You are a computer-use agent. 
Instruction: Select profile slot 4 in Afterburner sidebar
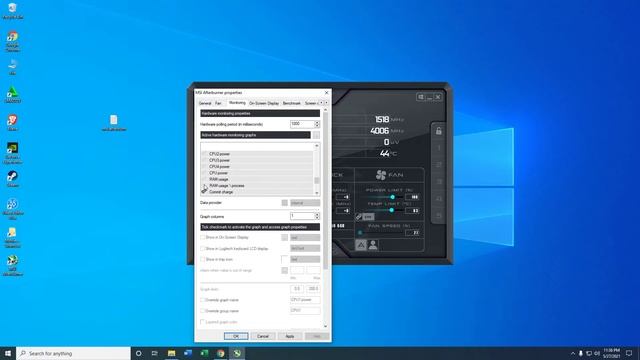pos(439,198)
